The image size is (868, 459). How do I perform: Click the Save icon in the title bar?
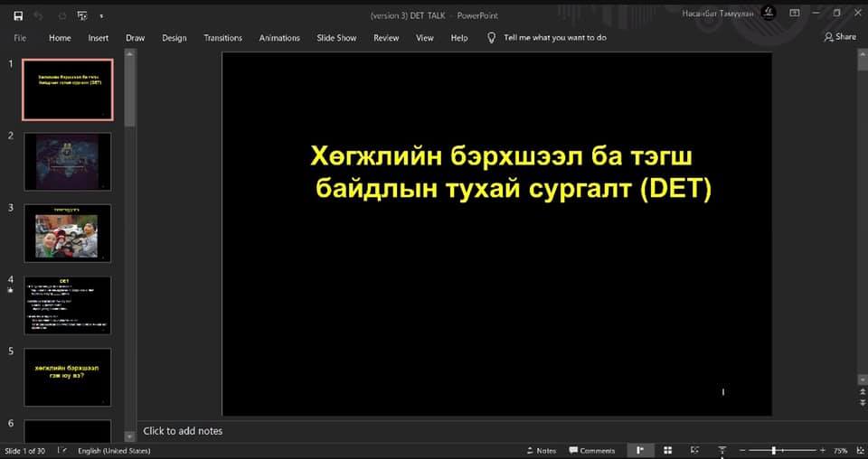click(18, 15)
